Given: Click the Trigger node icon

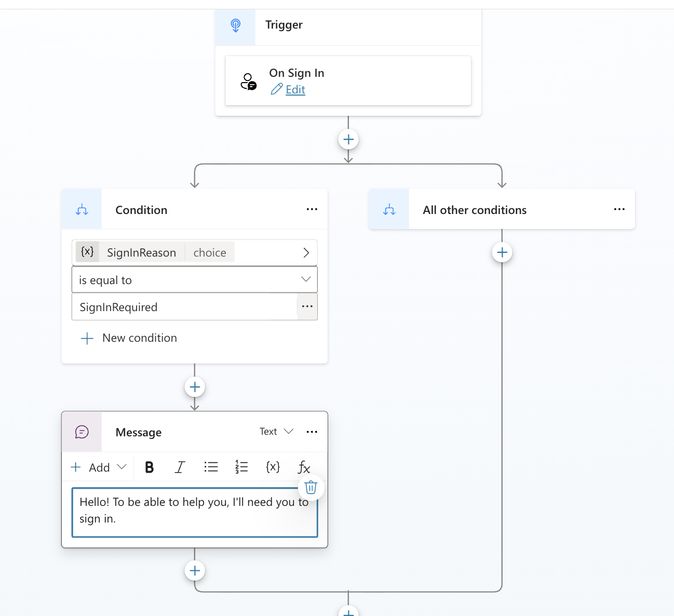Looking at the screenshot, I should [236, 25].
